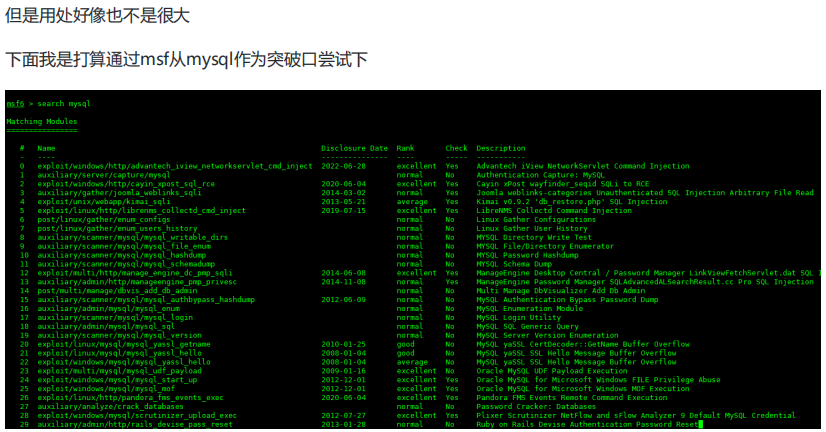This screenshot has width=826, height=432.
Task: Click disclosure date 2013-05-21
Action: coord(343,202)
